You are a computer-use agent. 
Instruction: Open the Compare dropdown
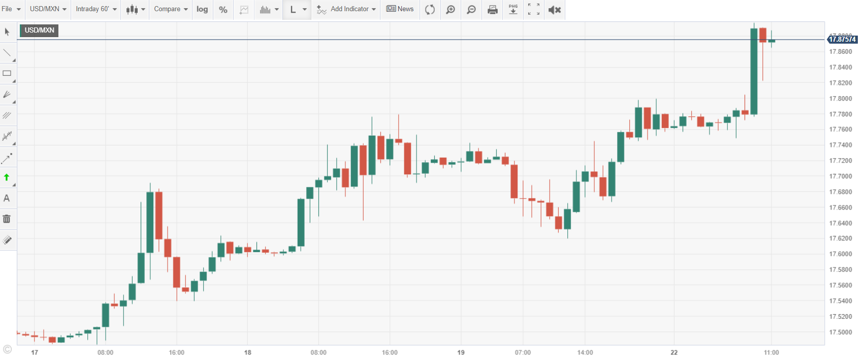tap(171, 9)
